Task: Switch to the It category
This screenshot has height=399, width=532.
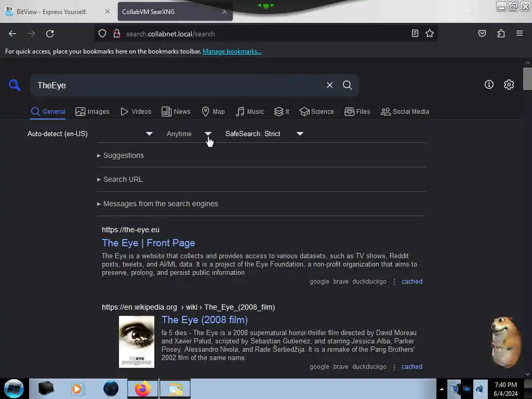Action: tap(282, 112)
